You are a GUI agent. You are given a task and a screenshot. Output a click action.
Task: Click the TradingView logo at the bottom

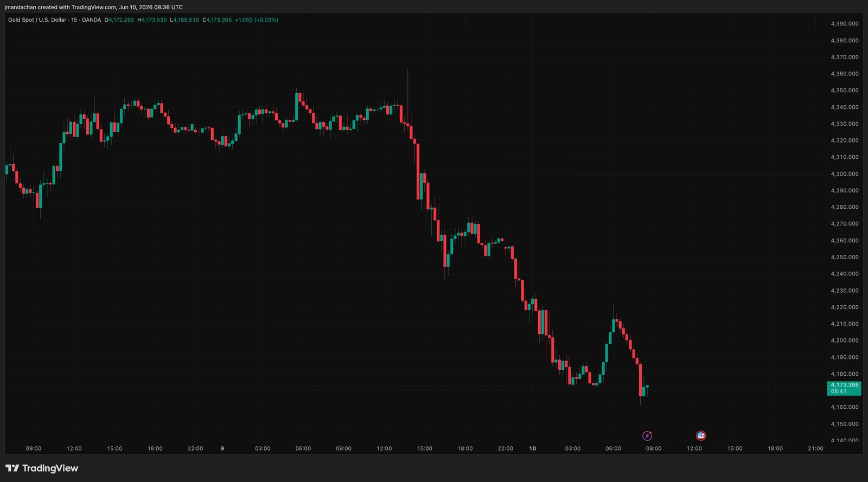pos(42,468)
